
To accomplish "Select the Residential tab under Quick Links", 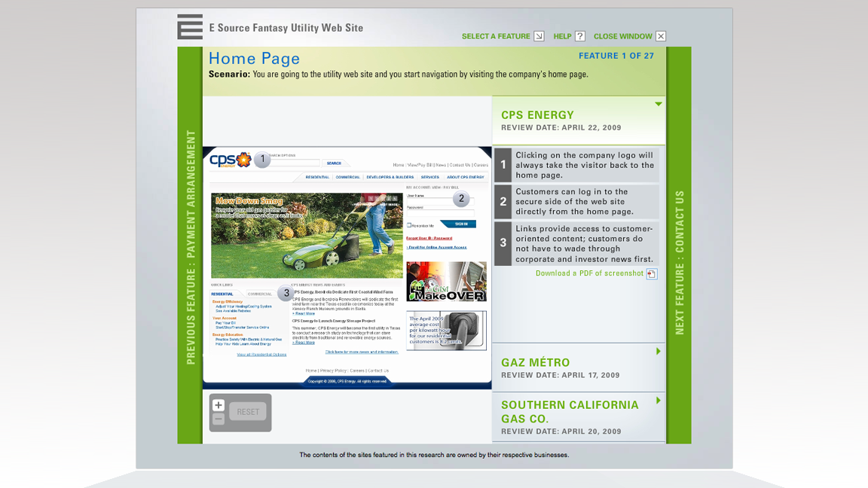I will point(222,294).
